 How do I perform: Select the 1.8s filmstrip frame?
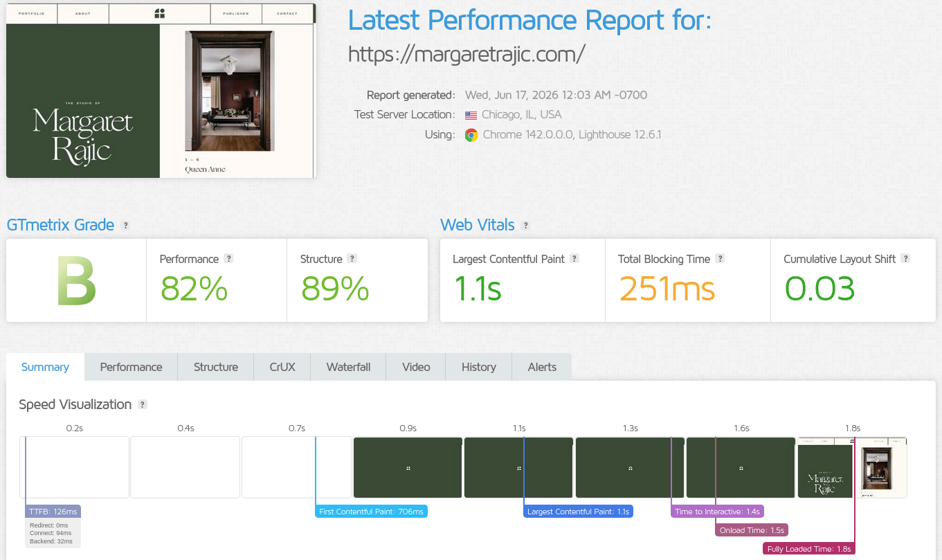pyautogui.click(x=852, y=467)
